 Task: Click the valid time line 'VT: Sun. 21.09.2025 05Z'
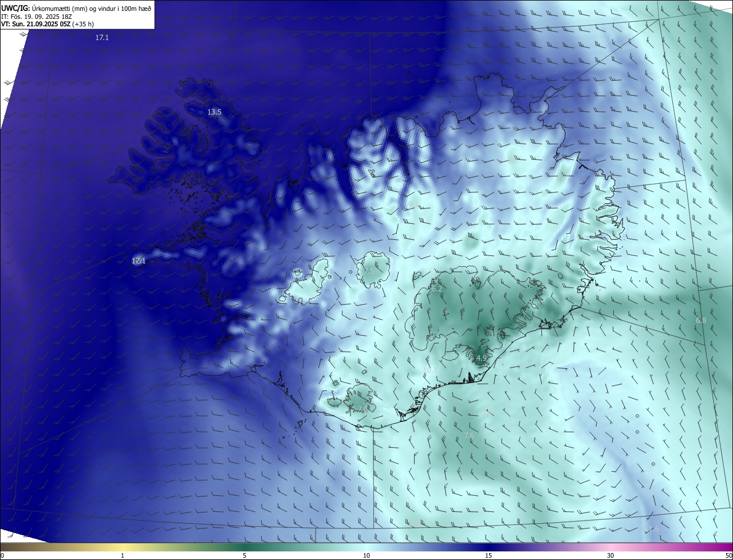click(36, 24)
